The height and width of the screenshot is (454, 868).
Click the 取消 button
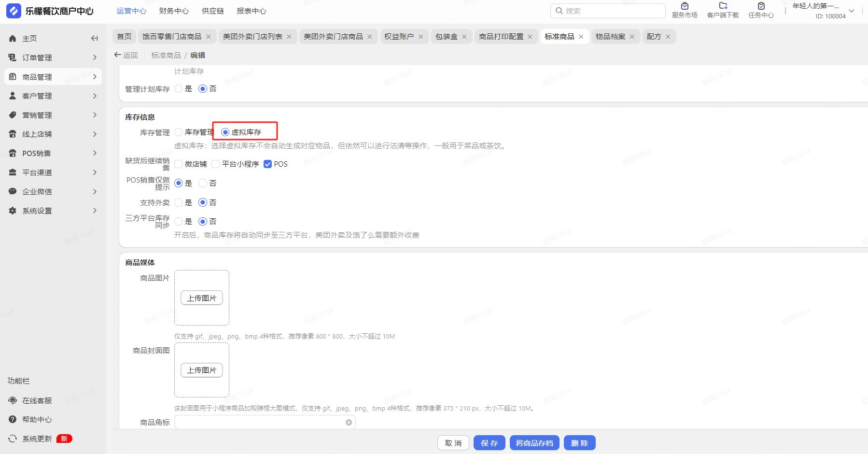453,443
